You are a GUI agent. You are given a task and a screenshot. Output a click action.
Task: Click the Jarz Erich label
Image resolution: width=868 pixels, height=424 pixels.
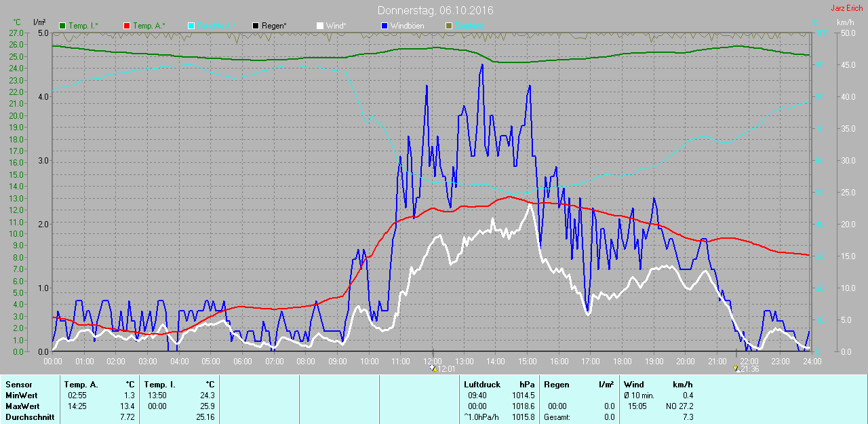point(848,8)
